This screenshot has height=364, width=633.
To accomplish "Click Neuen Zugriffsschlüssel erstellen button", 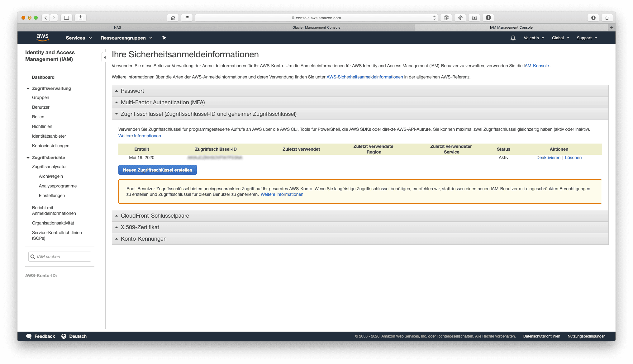I will [x=158, y=170].
